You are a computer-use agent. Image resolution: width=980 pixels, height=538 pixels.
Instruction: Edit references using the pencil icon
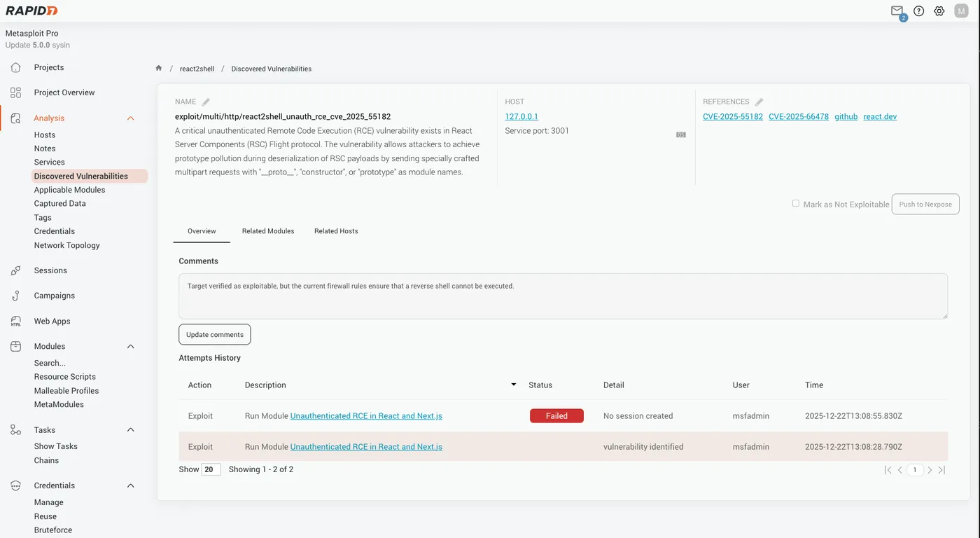[760, 100]
